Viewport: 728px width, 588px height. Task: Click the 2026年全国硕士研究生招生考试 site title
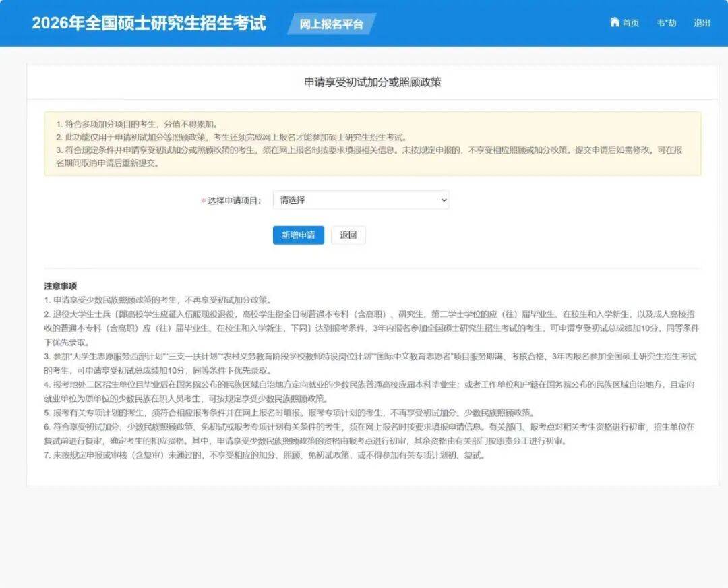149,23
